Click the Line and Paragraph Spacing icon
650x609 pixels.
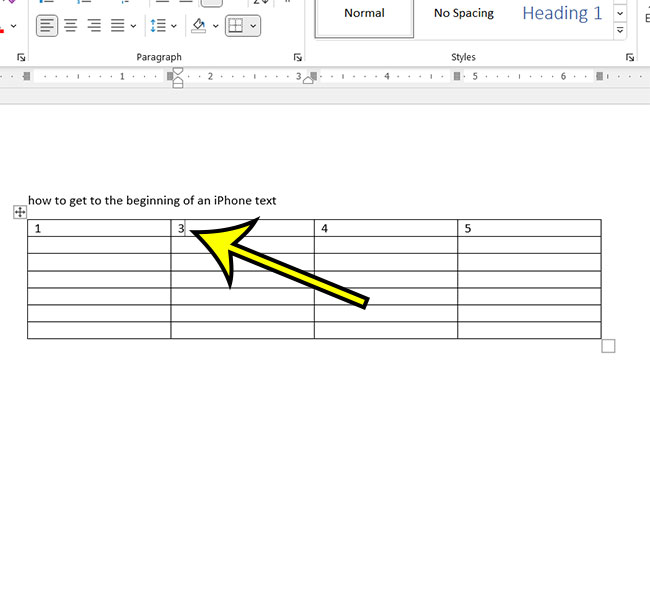coord(158,26)
